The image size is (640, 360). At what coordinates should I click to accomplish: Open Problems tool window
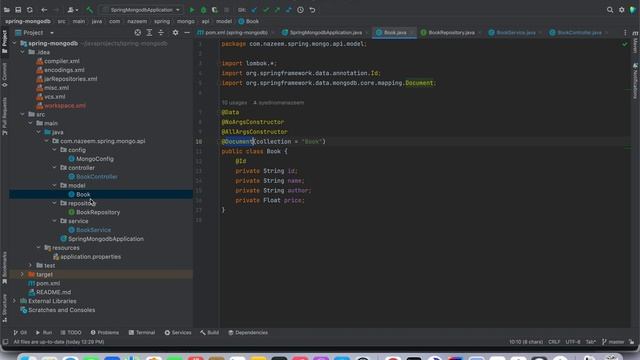coord(105,333)
